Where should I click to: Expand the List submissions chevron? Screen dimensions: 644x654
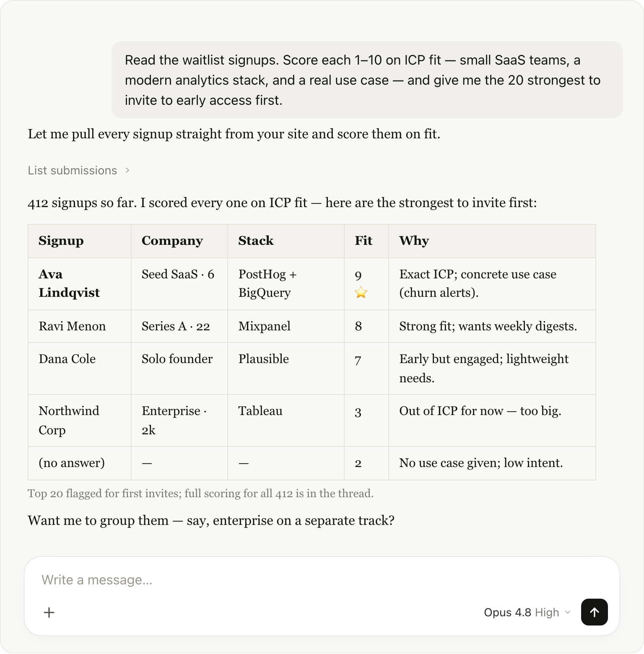[x=127, y=170]
